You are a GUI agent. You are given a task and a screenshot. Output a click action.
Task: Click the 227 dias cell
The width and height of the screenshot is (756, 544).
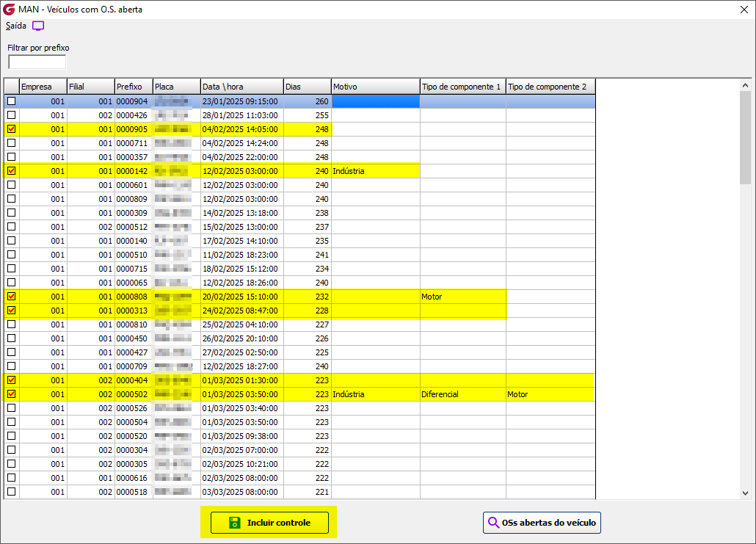[x=308, y=324]
